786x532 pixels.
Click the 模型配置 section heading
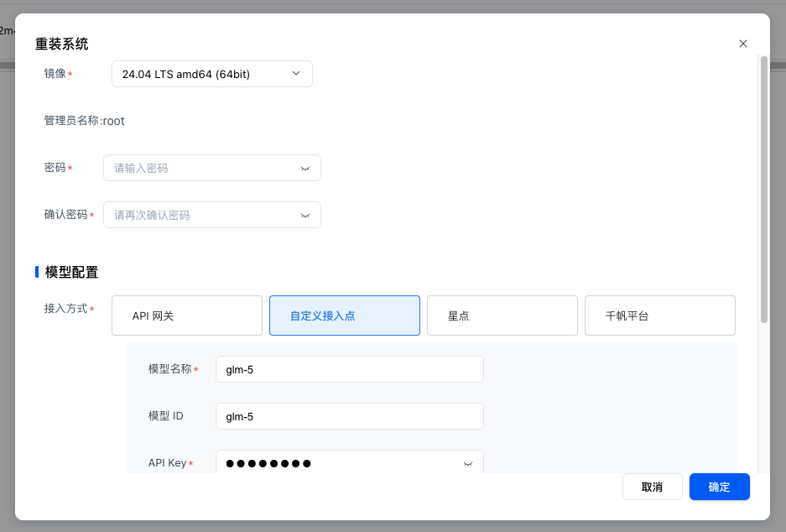point(71,272)
